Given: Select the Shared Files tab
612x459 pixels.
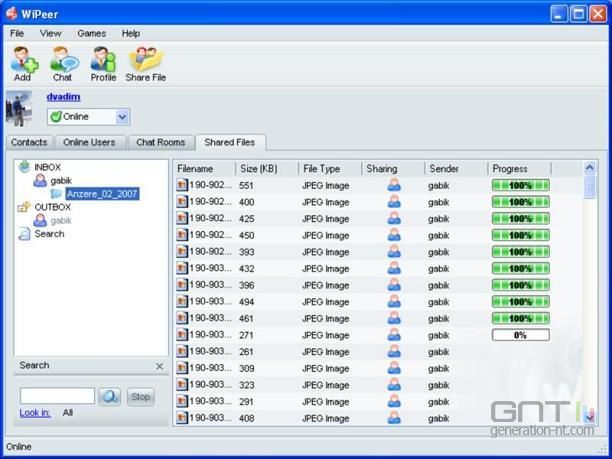Looking at the screenshot, I should (x=230, y=142).
